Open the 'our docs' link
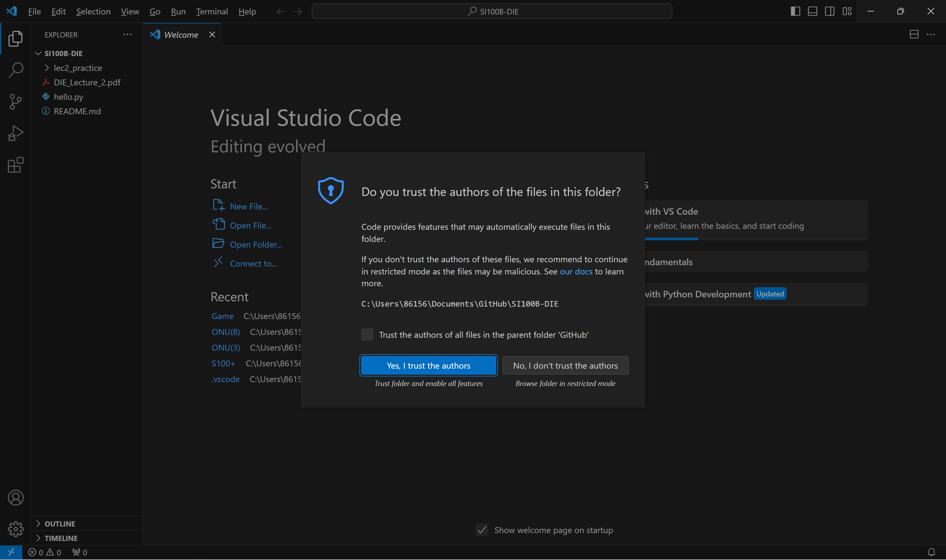This screenshot has height=560, width=946. click(576, 272)
